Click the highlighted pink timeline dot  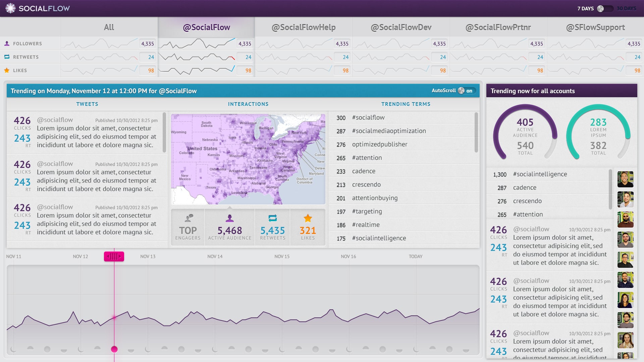tap(114, 349)
